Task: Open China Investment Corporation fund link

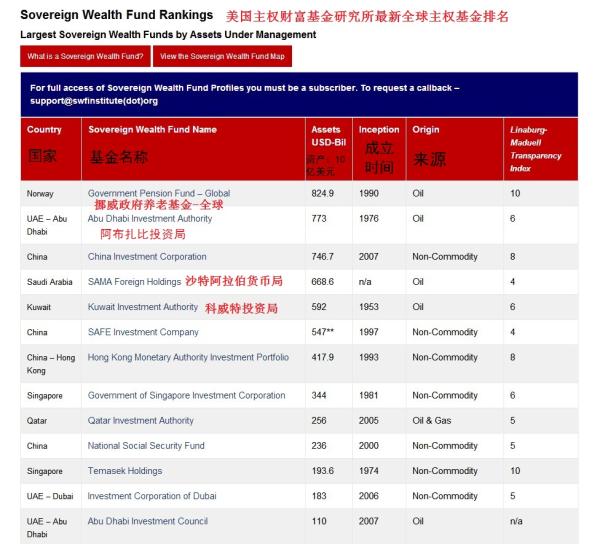Action: [x=147, y=257]
